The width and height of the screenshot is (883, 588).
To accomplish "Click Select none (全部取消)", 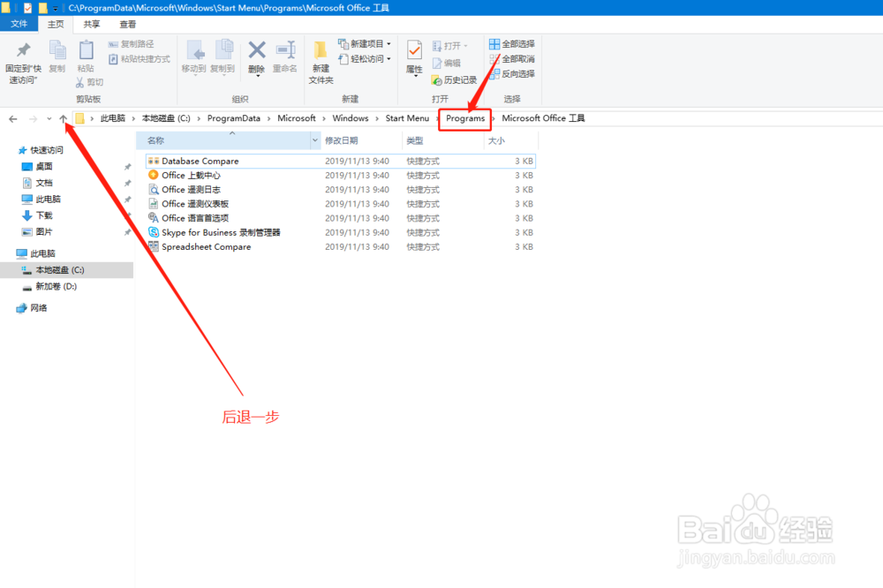I will (x=512, y=58).
